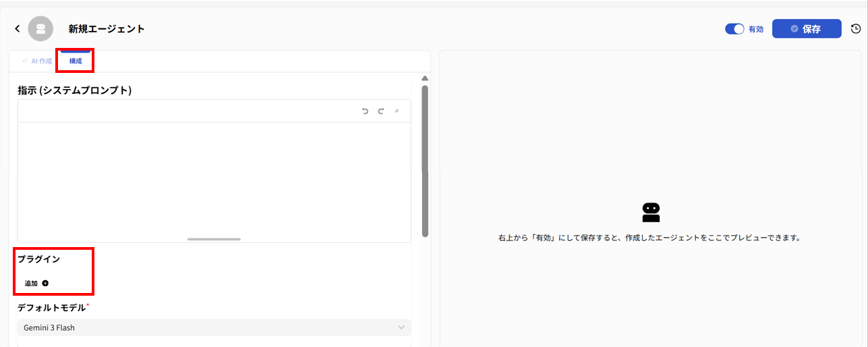Screen dimensions: 868x347
Task: Expand the system prompt editor
Action: tap(397, 111)
